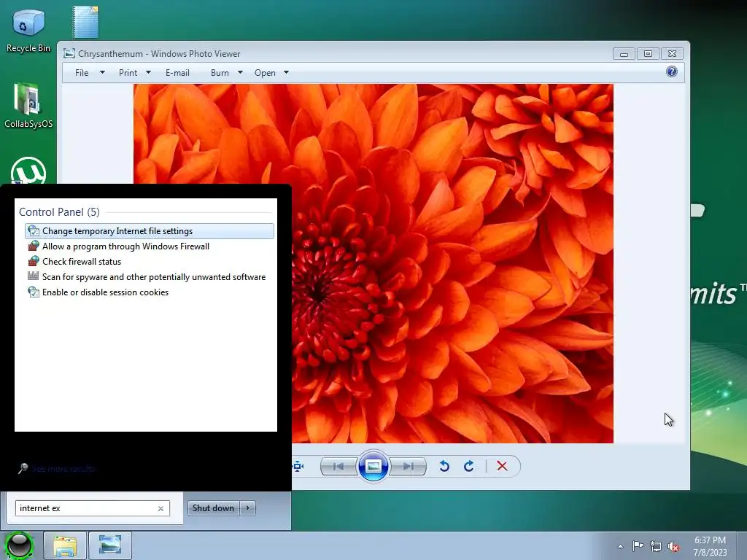Click E-mail in Photo Viewer toolbar
The width and height of the screenshot is (747, 560).
[177, 73]
